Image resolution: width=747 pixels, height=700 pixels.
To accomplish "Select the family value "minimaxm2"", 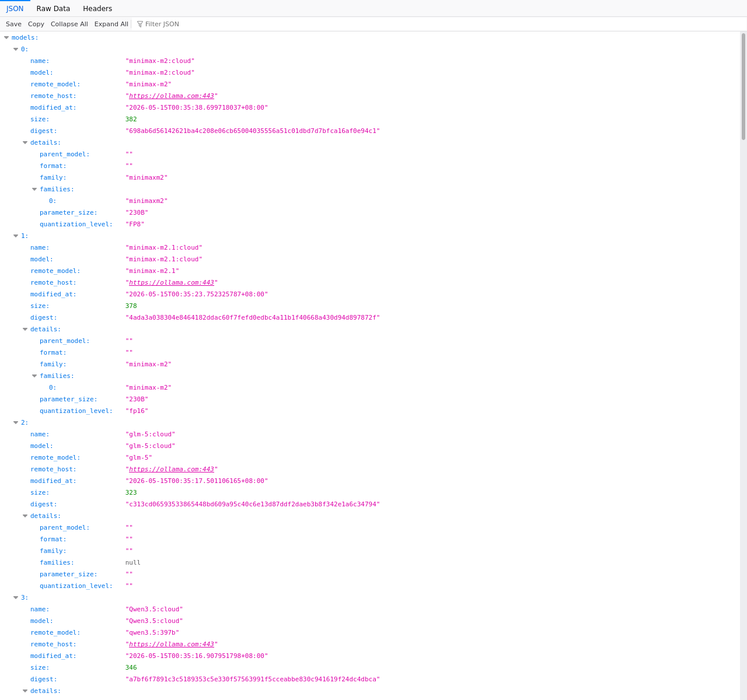I will click(146, 177).
